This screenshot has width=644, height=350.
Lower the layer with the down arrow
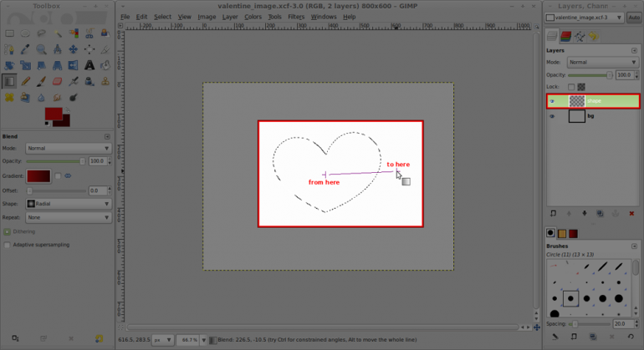tap(585, 213)
